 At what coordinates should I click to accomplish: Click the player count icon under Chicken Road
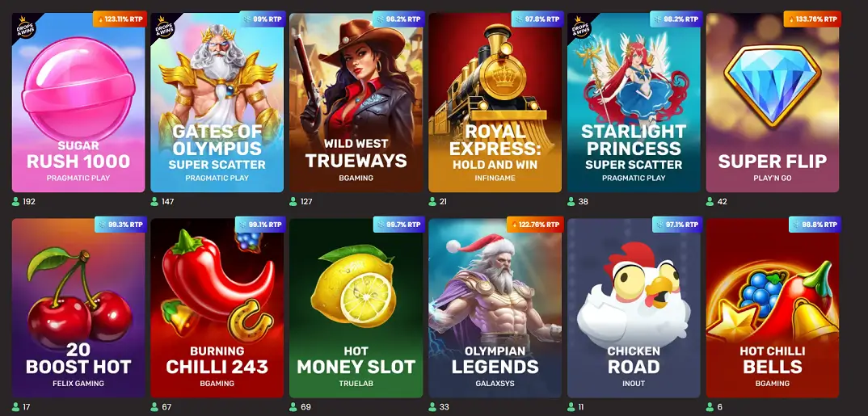[x=571, y=406]
